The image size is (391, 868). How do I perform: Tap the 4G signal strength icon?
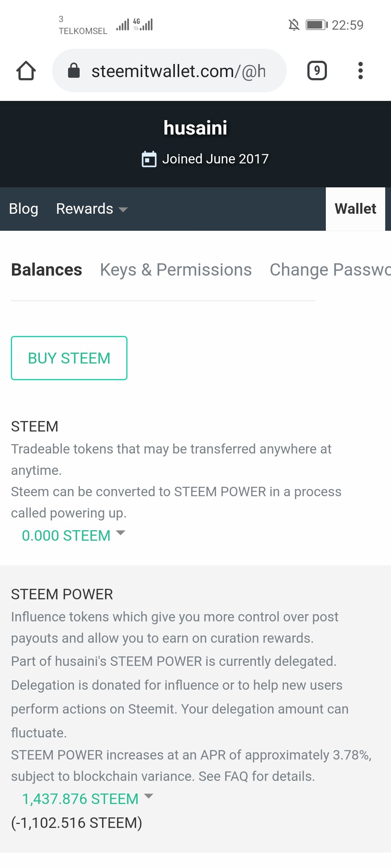point(143,25)
